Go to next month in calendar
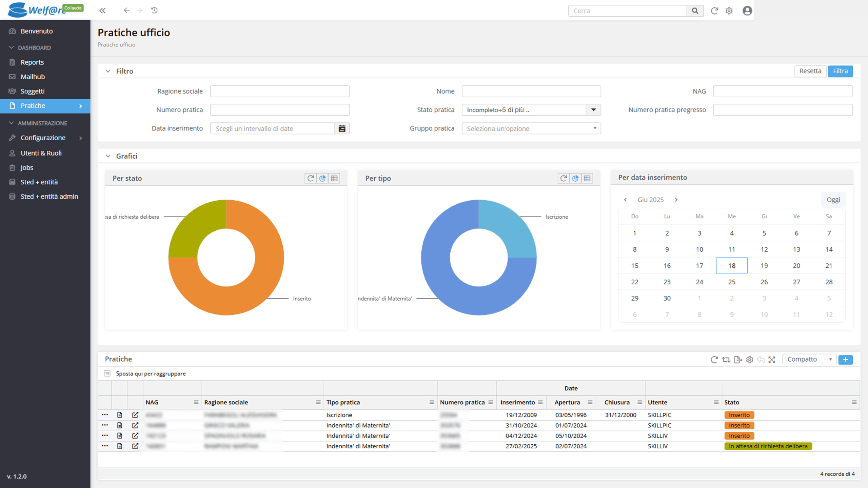Screen dimensions: 868x488 point(676,200)
